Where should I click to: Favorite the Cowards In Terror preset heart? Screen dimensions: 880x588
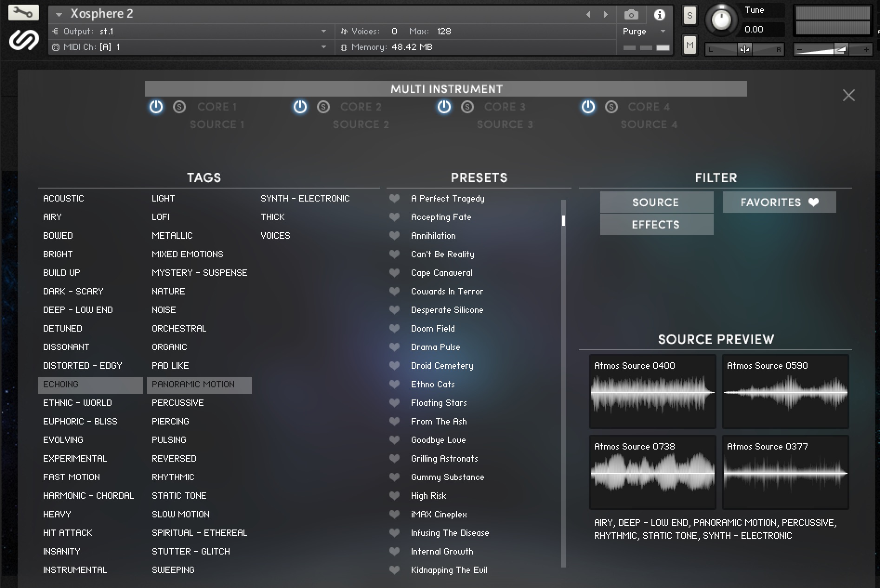click(x=394, y=291)
